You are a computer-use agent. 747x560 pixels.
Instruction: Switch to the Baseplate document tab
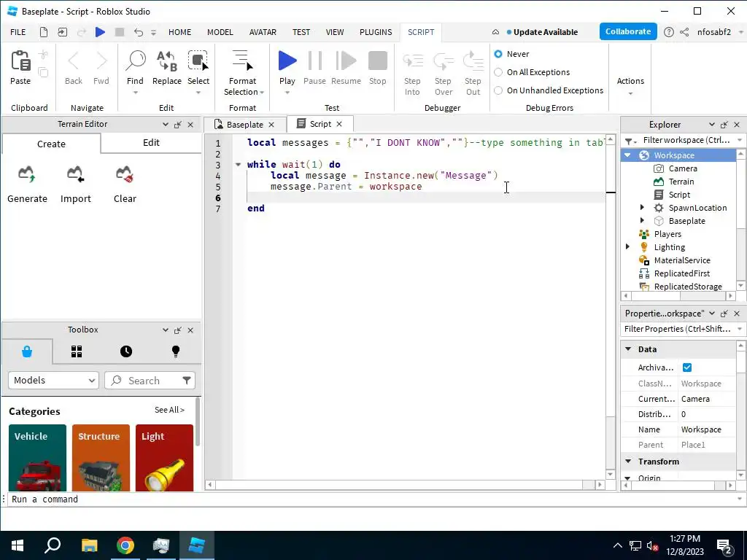244,124
